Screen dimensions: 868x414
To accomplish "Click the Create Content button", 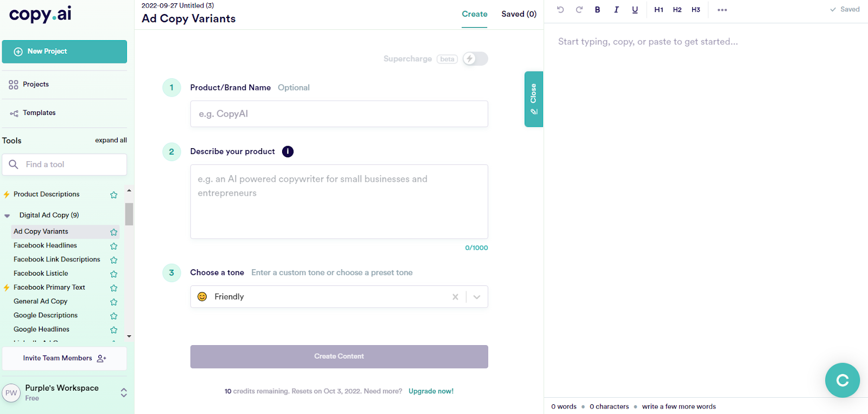I will pos(339,356).
